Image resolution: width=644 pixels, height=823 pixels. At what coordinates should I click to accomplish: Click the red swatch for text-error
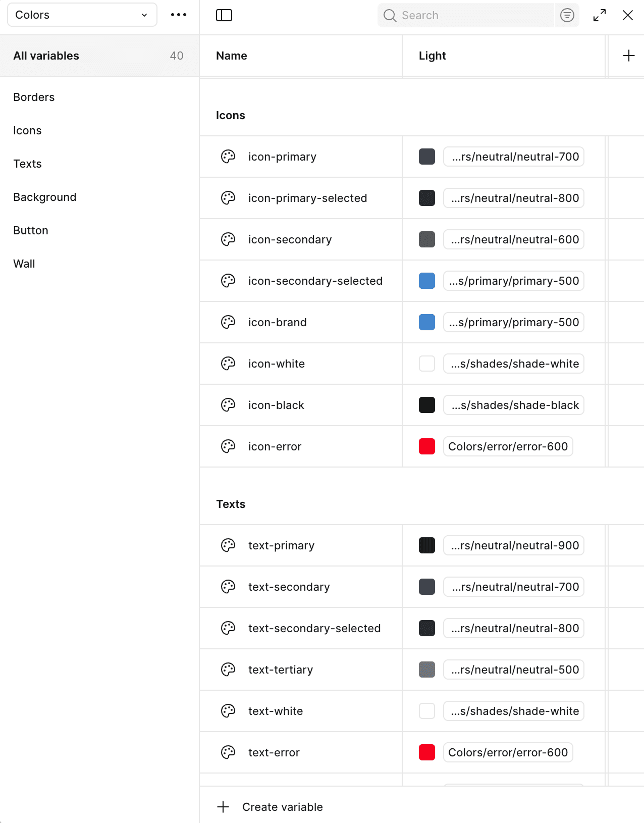click(x=427, y=752)
